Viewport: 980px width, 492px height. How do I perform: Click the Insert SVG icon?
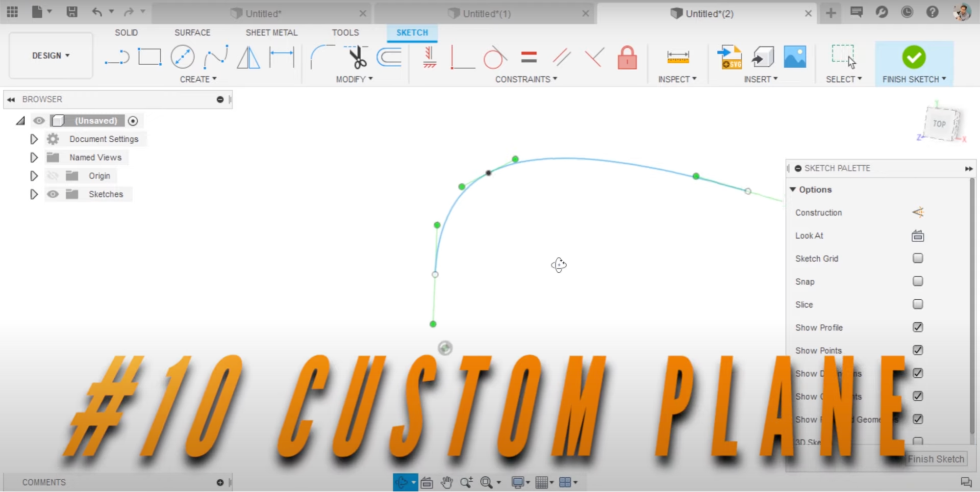[729, 57]
